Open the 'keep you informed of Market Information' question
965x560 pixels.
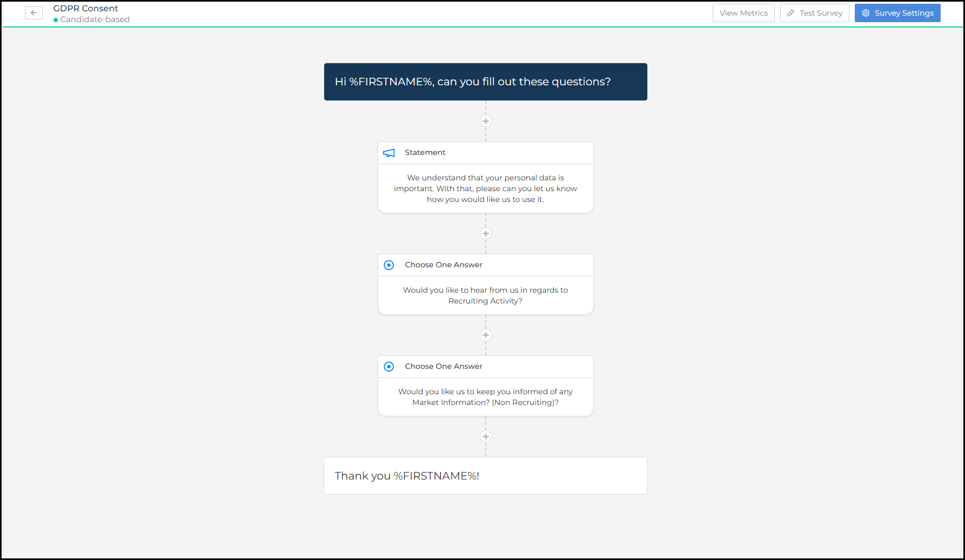point(485,397)
